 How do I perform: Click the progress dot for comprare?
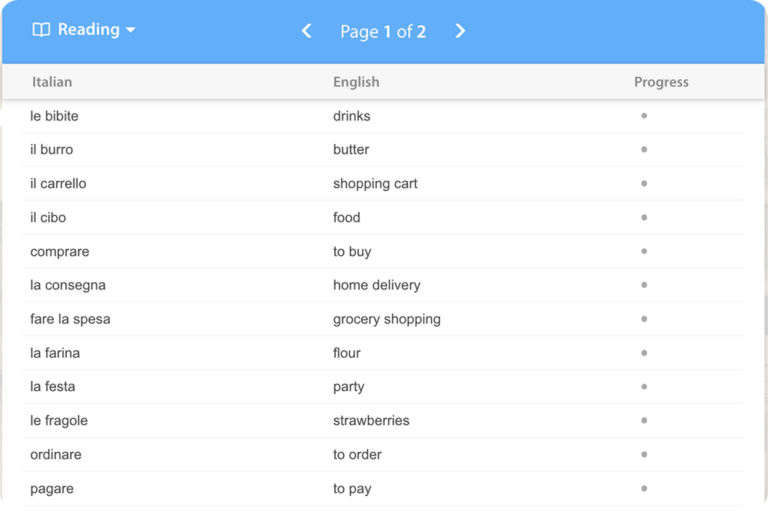(644, 251)
